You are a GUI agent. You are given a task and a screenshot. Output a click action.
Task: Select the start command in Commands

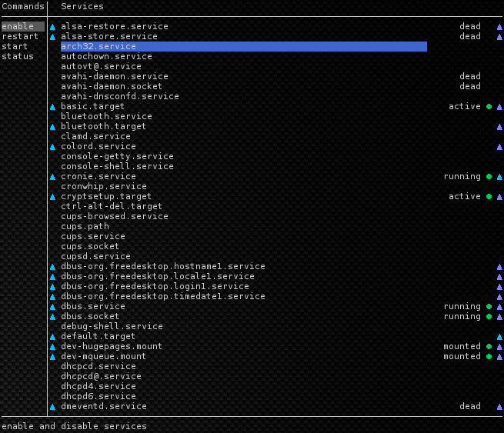(15, 46)
